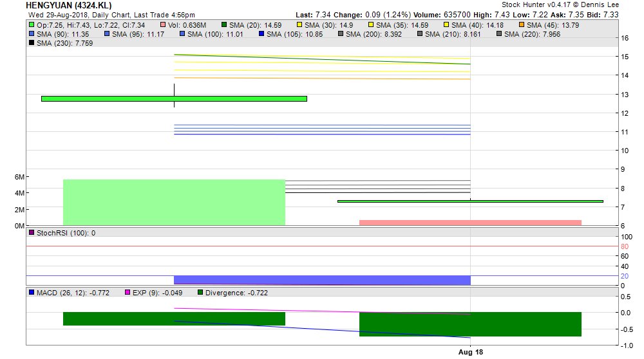Screen dimensions: 644x359
Task: Click the MACD blue legend swatch
Action: 32,293
